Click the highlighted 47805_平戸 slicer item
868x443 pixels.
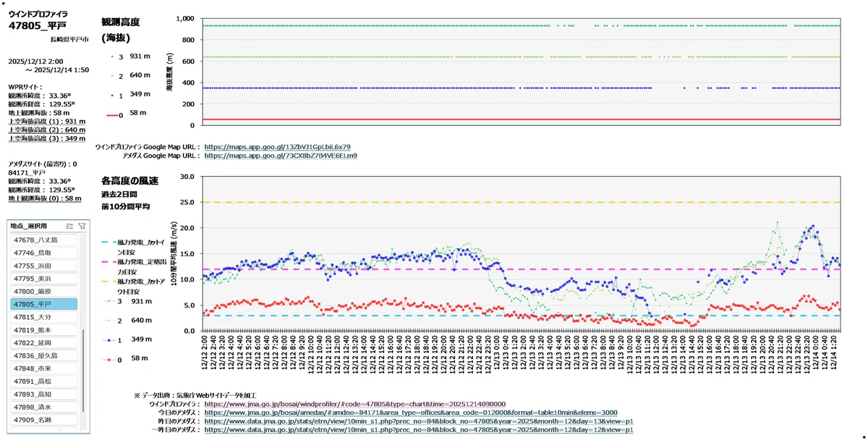(43, 304)
